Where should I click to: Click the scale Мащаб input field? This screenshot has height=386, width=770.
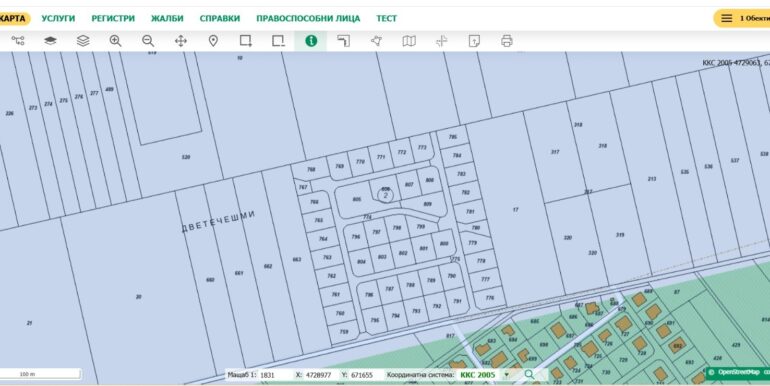(x=275, y=375)
